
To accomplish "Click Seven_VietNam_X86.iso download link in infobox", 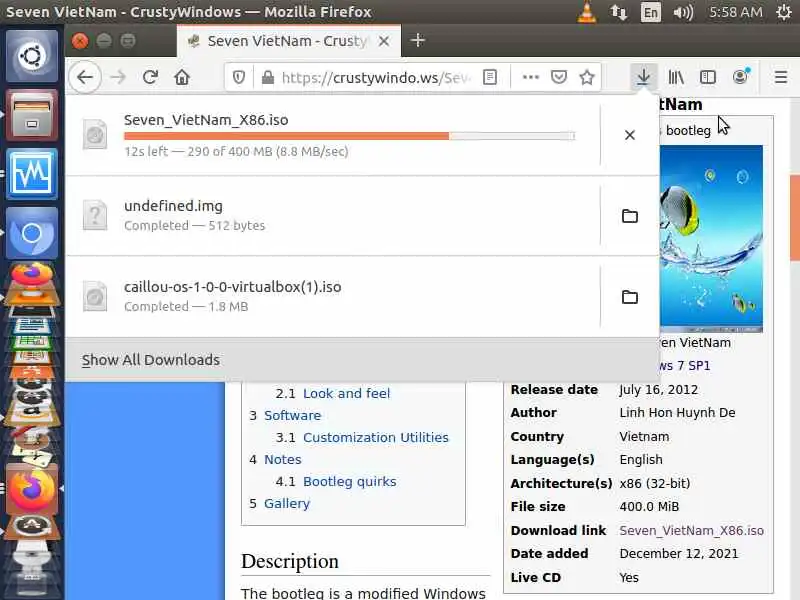I will click(x=691, y=531).
